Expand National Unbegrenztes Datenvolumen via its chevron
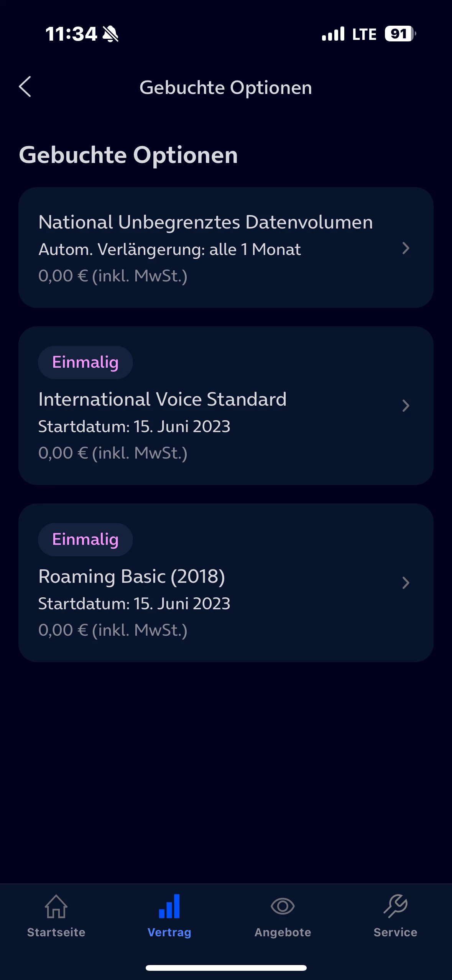Viewport: 452px width, 980px height. [x=406, y=248]
